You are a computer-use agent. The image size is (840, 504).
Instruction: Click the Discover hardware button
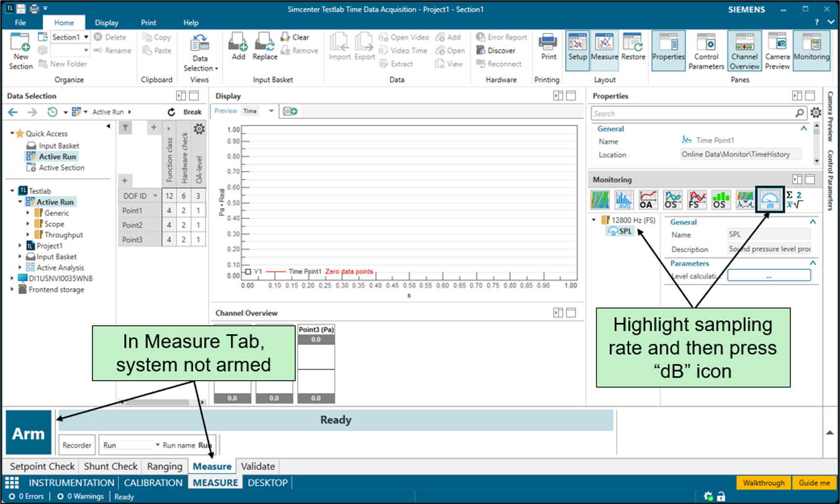496,50
